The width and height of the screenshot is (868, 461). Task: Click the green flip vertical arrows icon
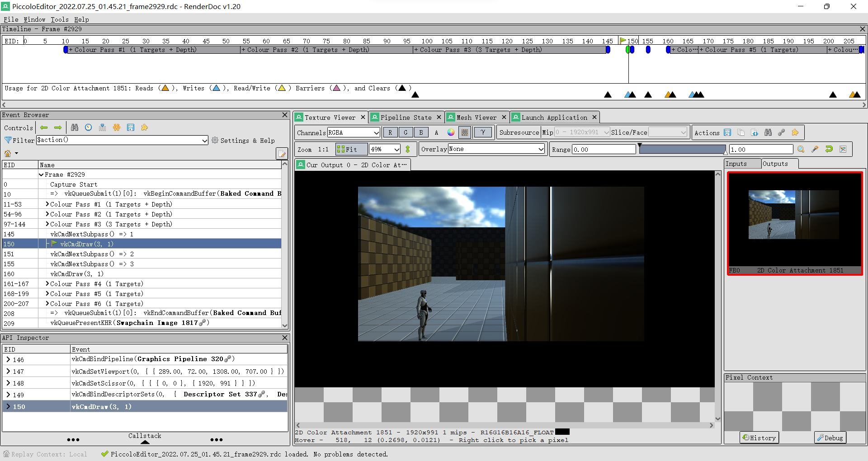pyautogui.click(x=408, y=149)
